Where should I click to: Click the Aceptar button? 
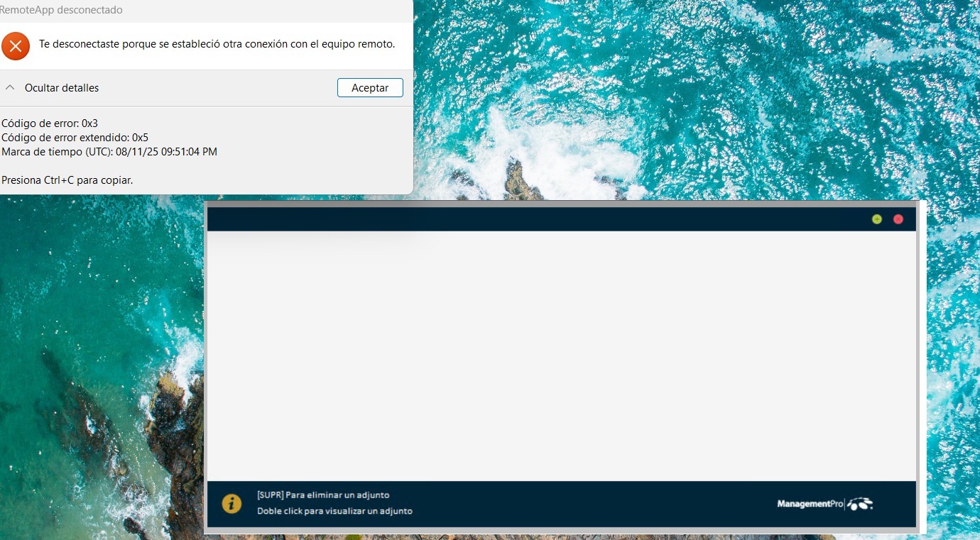click(x=370, y=88)
